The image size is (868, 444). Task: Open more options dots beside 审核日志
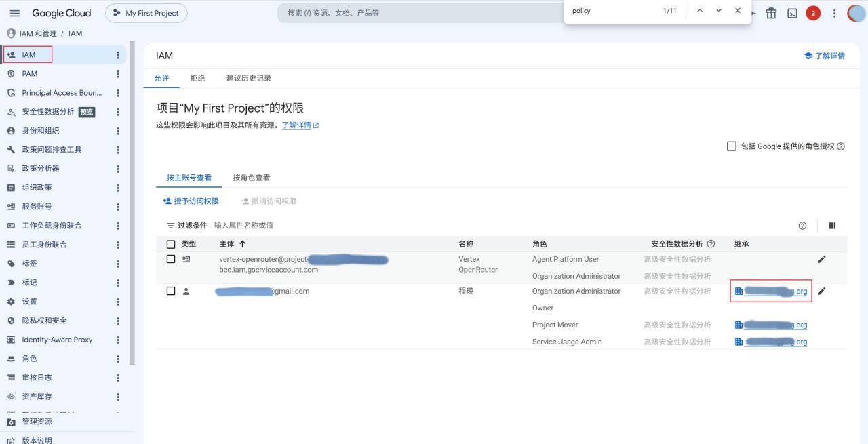pos(118,378)
